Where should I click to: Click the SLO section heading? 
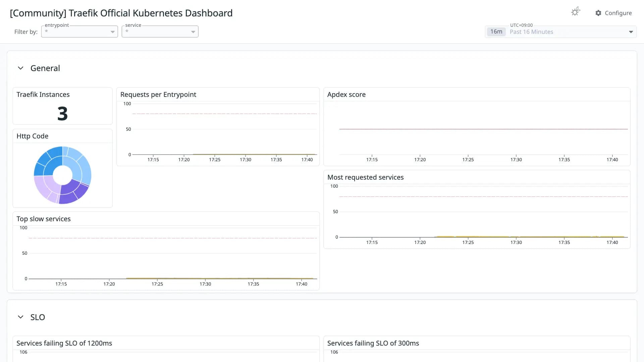38,317
